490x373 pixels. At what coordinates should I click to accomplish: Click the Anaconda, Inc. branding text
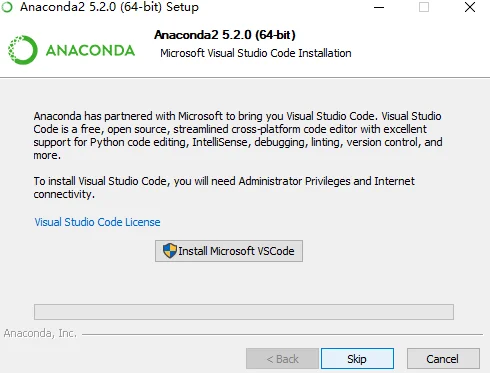[40, 333]
